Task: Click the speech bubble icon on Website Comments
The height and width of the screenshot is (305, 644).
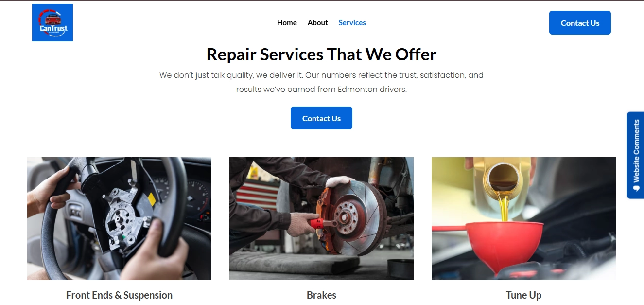Action: (636, 188)
